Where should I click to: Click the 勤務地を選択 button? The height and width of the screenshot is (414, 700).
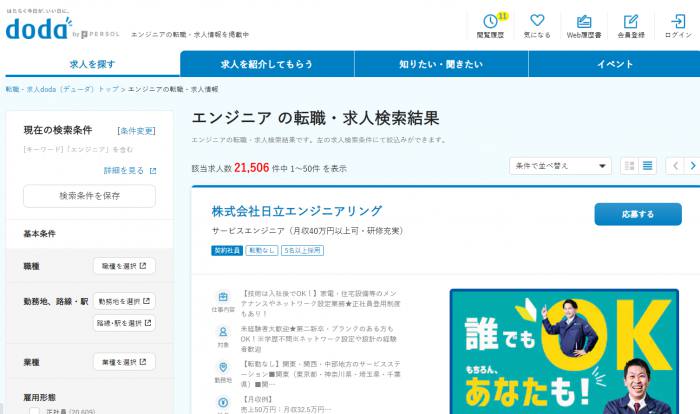[124, 301]
